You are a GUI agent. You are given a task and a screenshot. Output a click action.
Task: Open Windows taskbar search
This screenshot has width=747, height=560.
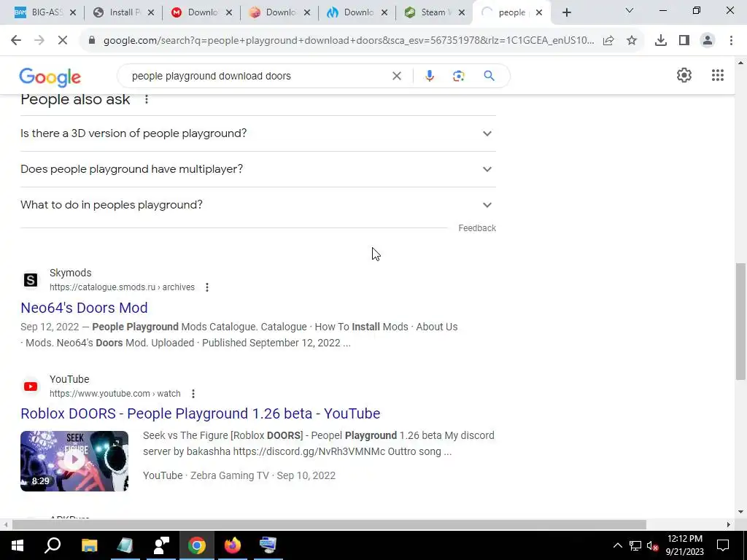pyautogui.click(x=53, y=545)
